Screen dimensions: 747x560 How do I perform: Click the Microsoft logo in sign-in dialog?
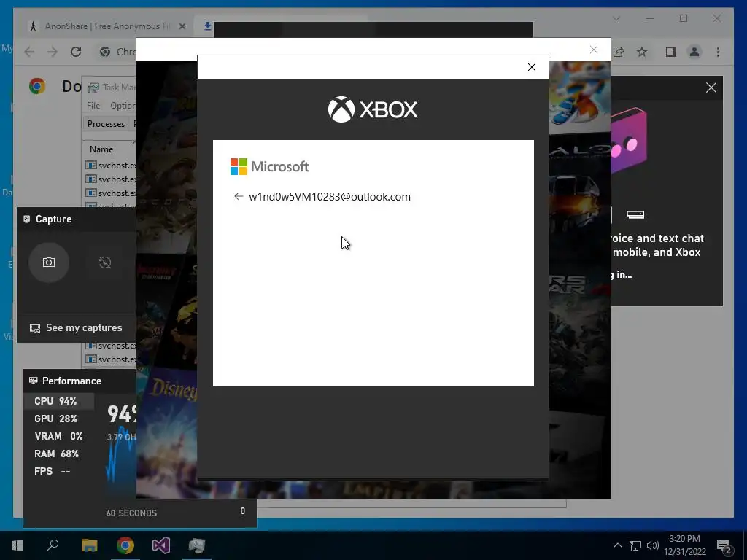(x=269, y=167)
